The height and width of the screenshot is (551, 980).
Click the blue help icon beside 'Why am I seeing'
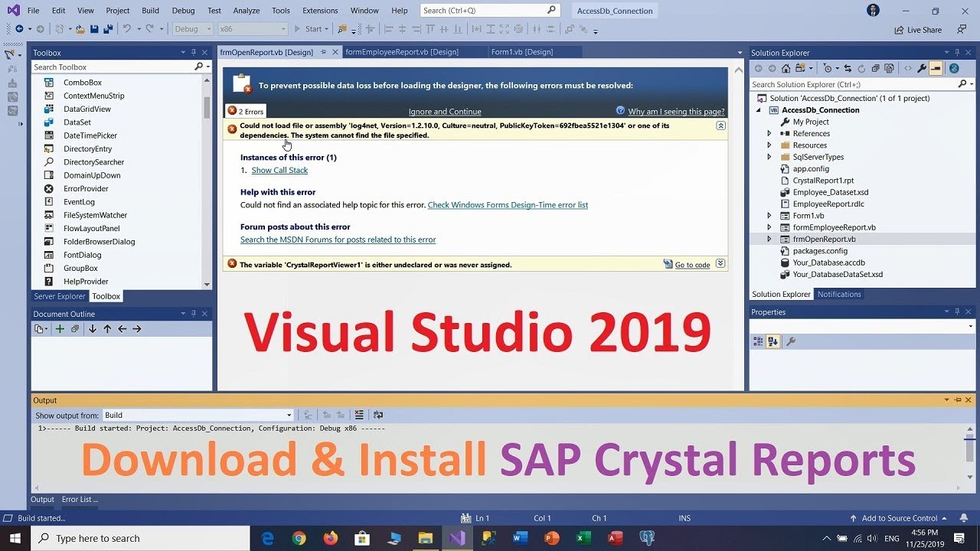620,110
